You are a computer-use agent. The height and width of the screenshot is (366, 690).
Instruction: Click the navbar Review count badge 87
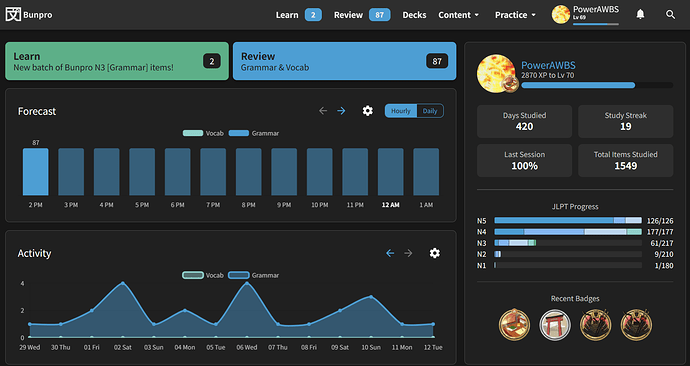(x=379, y=15)
